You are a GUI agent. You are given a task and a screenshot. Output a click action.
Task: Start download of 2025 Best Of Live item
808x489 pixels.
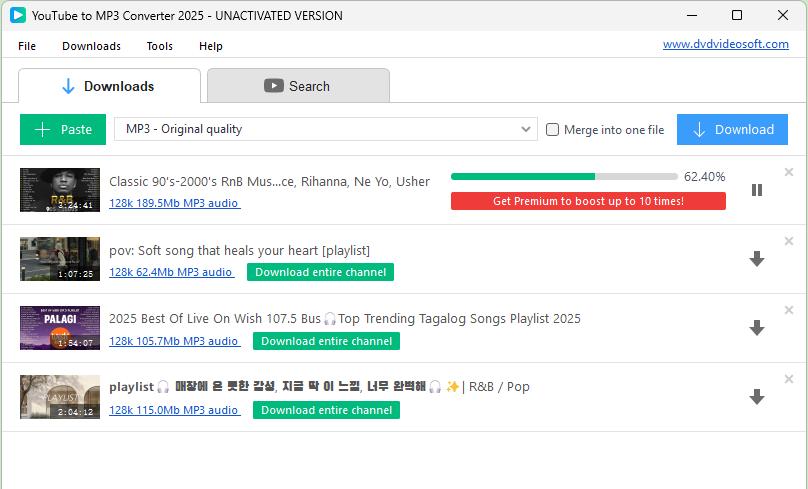coord(756,328)
